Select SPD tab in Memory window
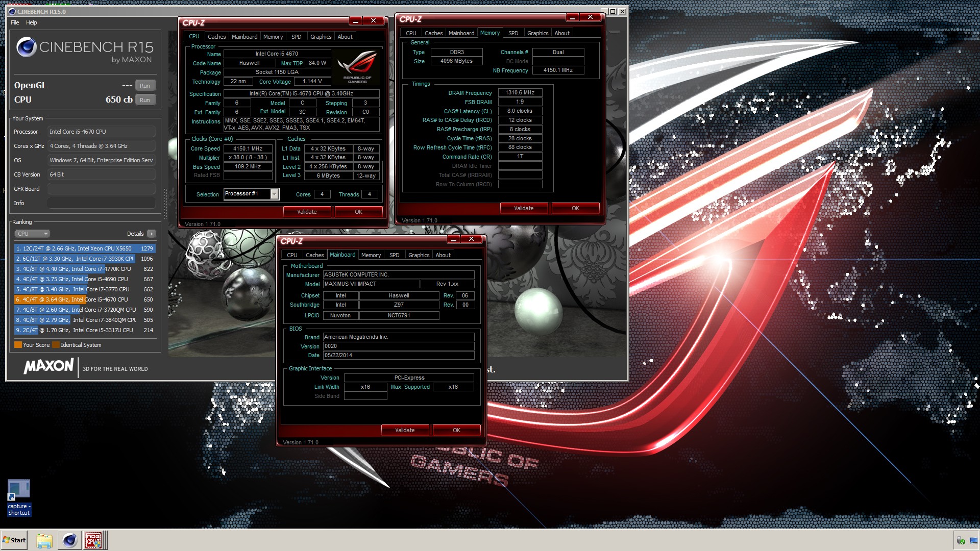980x551 pixels. pyautogui.click(x=513, y=33)
